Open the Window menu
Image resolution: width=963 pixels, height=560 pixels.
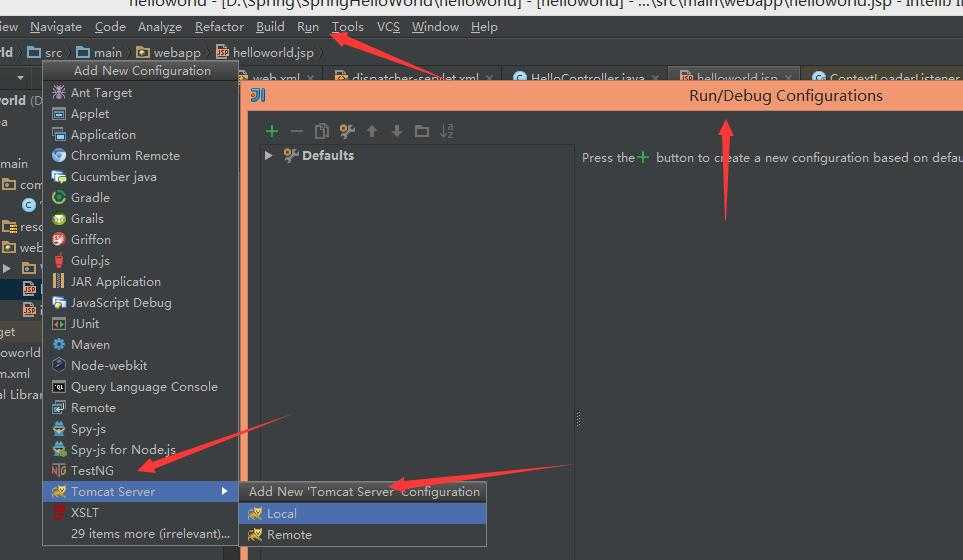point(435,27)
